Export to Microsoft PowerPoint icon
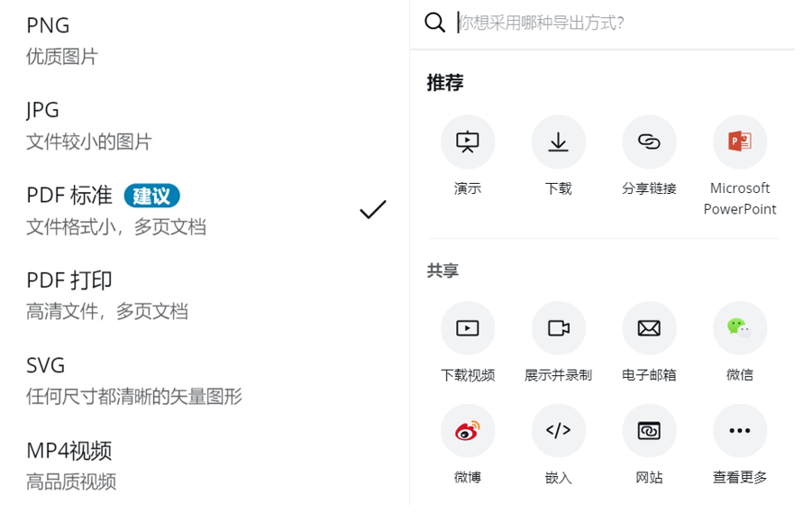Image resolution: width=812 pixels, height=513 pixels. pyautogui.click(x=740, y=142)
